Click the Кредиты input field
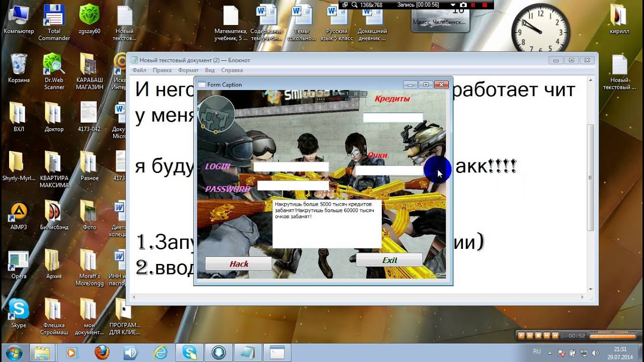 pyautogui.click(x=393, y=118)
